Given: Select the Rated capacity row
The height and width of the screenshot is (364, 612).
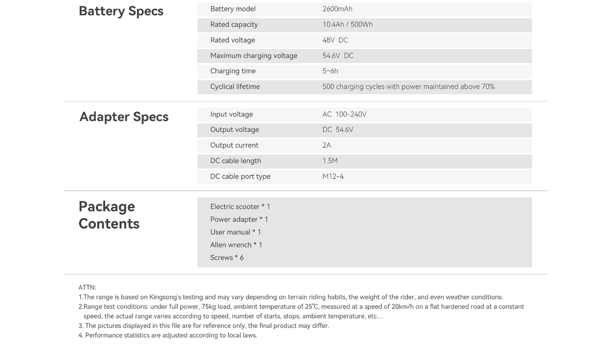Looking at the screenshot, I should click(x=364, y=25).
